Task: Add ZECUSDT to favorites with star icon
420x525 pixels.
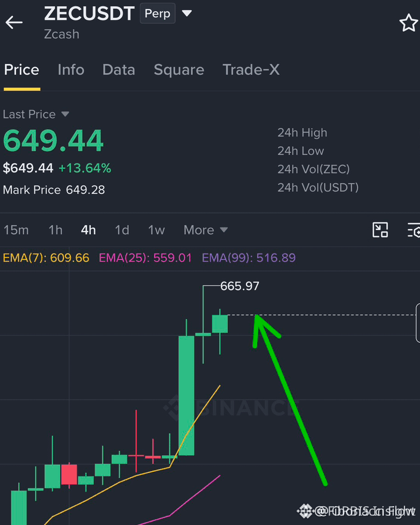Action: (409, 23)
